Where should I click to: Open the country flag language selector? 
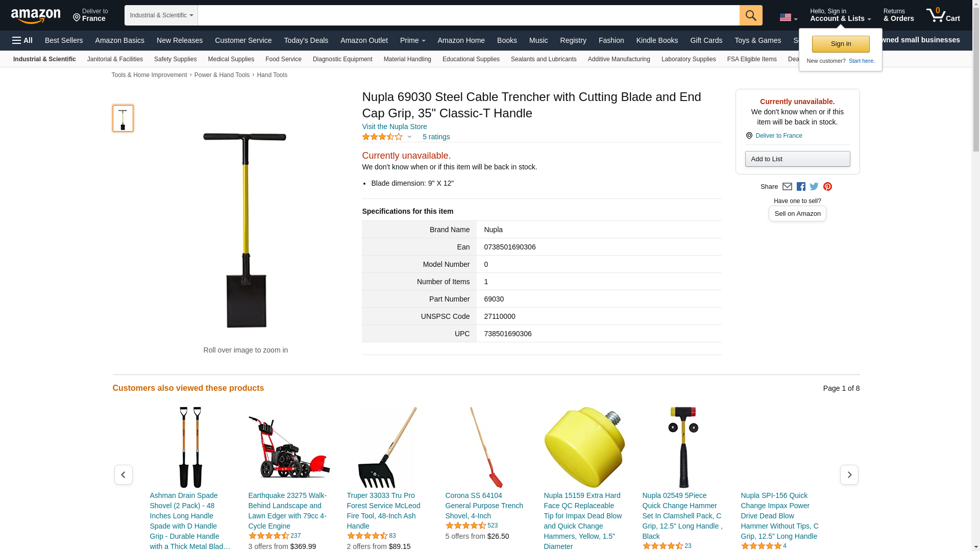coord(788,17)
